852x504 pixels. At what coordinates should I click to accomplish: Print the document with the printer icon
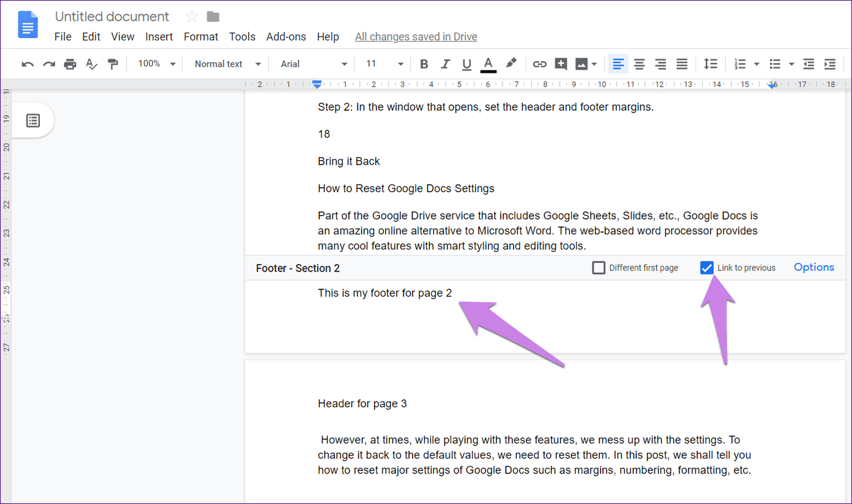click(70, 64)
